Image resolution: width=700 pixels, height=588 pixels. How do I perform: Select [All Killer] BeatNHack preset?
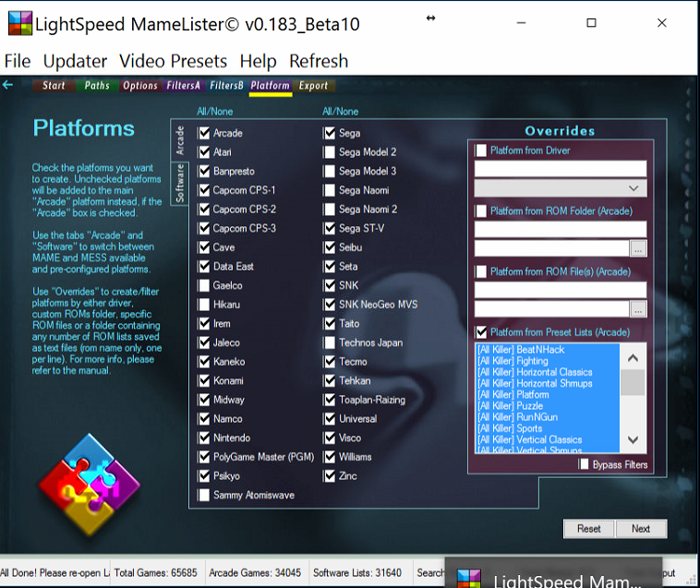click(x=548, y=349)
